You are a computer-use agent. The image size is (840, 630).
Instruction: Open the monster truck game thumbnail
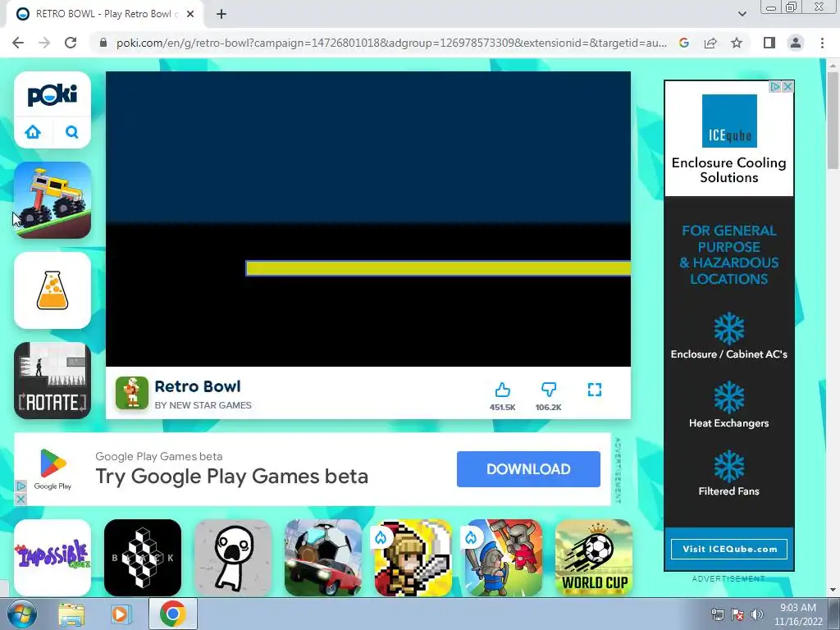pos(52,200)
